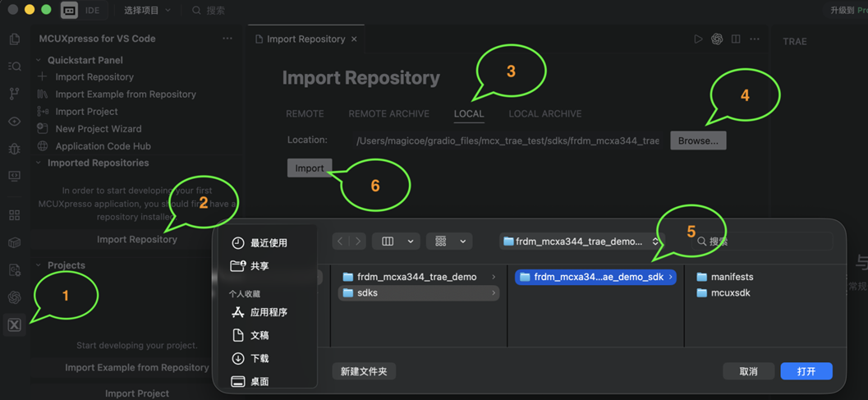The width and height of the screenshot is (868, 400).
Task: Click the Import button
Action: [x=310, y=168]
